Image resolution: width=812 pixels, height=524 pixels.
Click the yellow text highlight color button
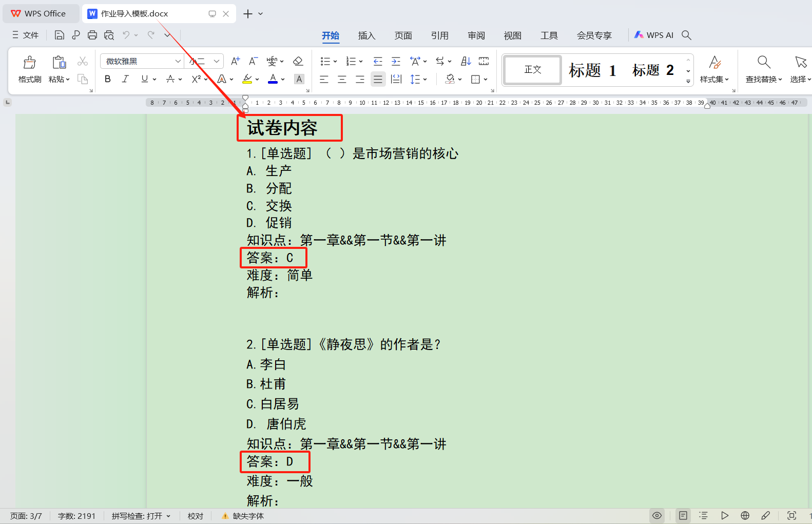[x=247, y=79]
